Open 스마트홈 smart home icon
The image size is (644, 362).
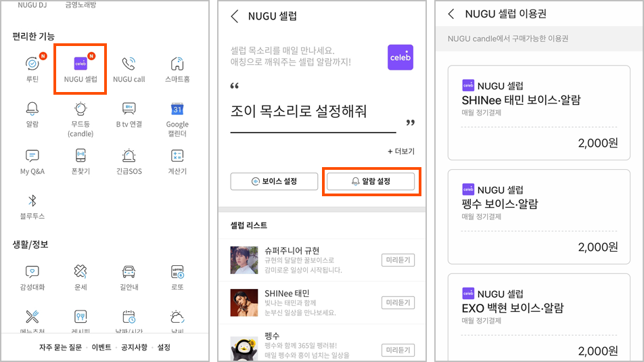177,64
